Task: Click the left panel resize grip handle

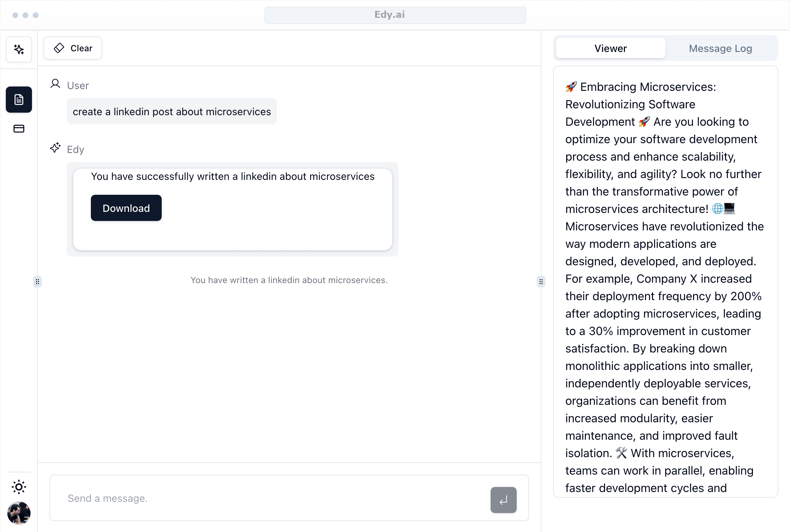Action: [37, 282]
